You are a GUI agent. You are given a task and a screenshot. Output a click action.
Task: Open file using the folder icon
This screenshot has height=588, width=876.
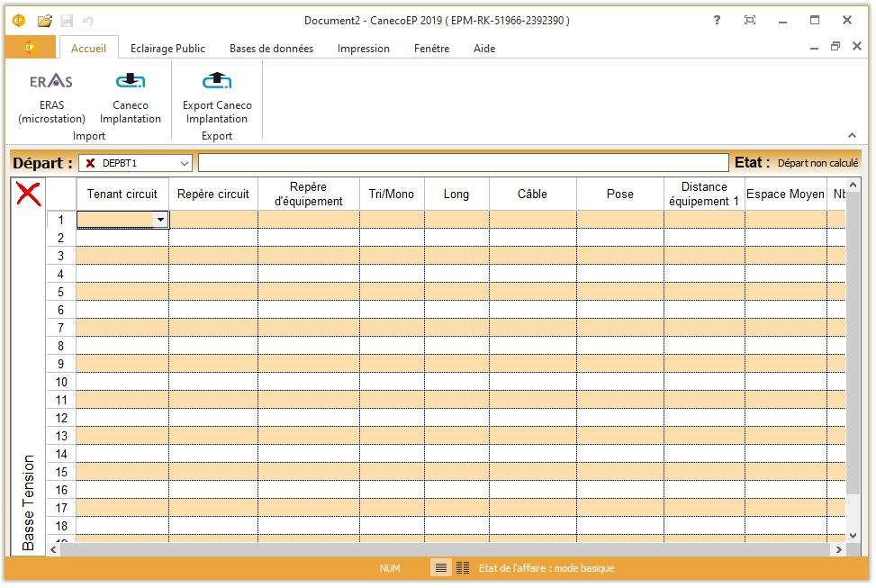[x=45, y=21]
